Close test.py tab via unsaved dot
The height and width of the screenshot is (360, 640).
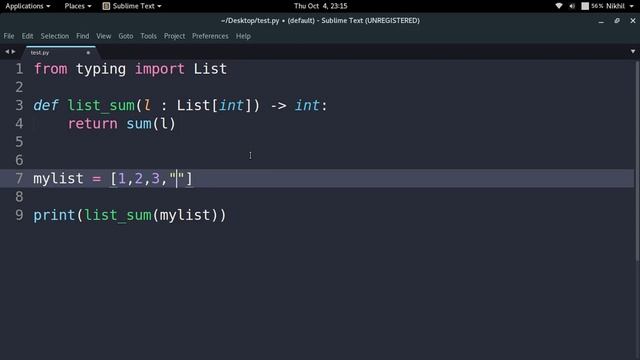(88, 53)
